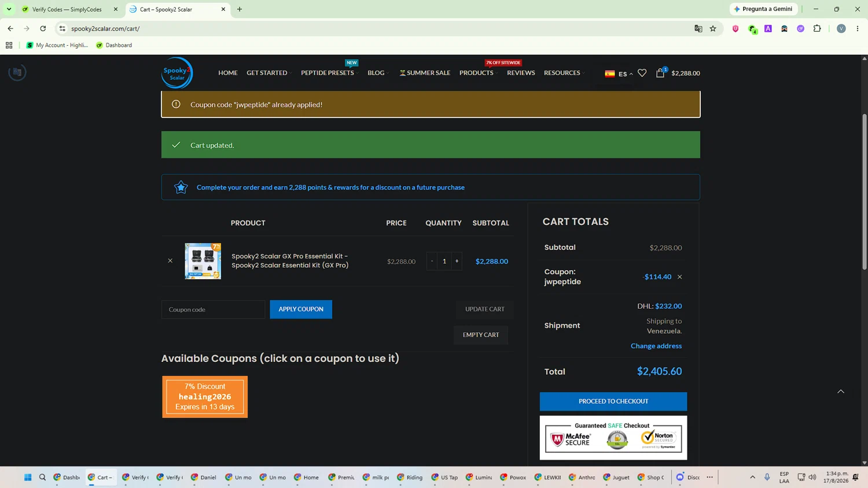
Task: Open the shopping bag cart icon
Action: [x=660, y=73]
